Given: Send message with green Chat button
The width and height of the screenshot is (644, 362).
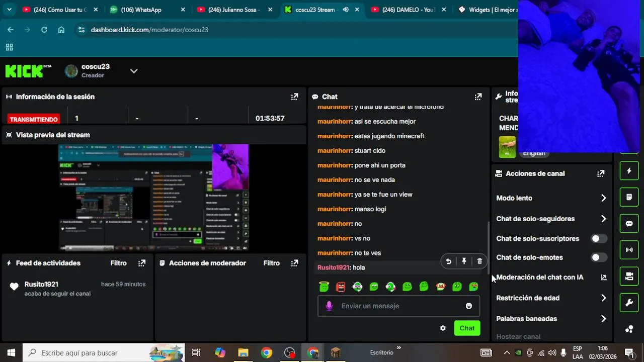Looking at the screenshot, I should tap(467, 328).
